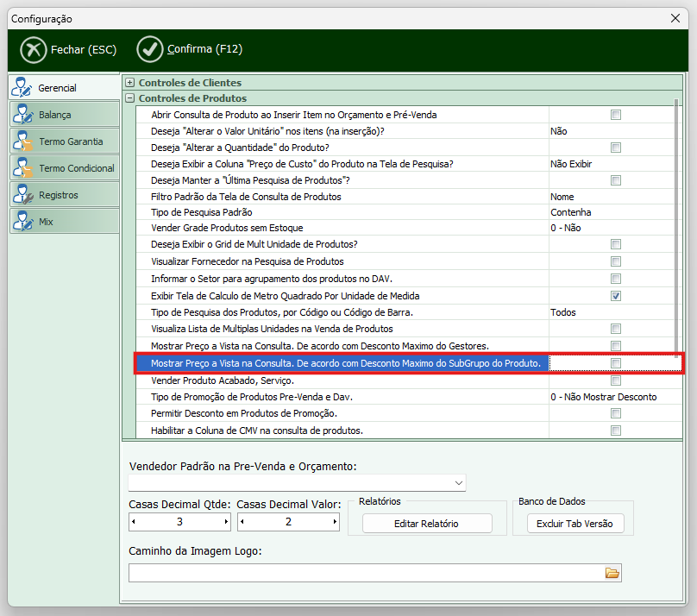Viewport: 697px width, 616px height.
Task: Open the Balança sidebar icon
Action: point(23,114)
